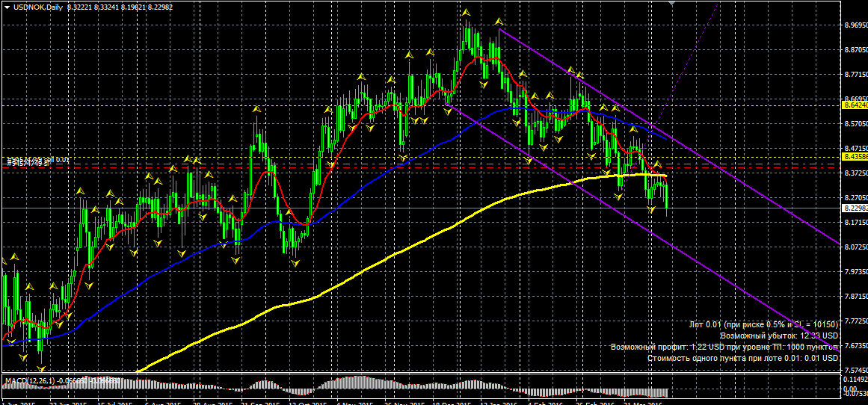
Task: Click the yellow-highlighted 8.43588 price label
Action: pyautogui.click(x=855, y=157)
